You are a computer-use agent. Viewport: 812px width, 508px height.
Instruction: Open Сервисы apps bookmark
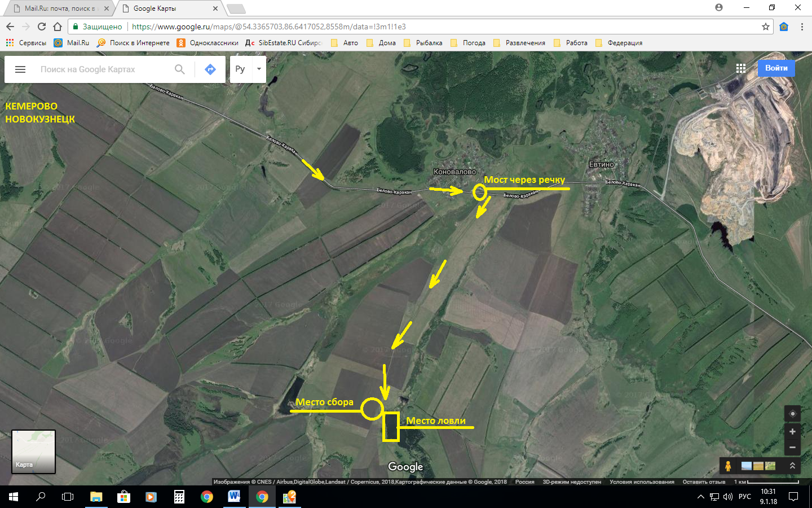(x=26, y=43)
